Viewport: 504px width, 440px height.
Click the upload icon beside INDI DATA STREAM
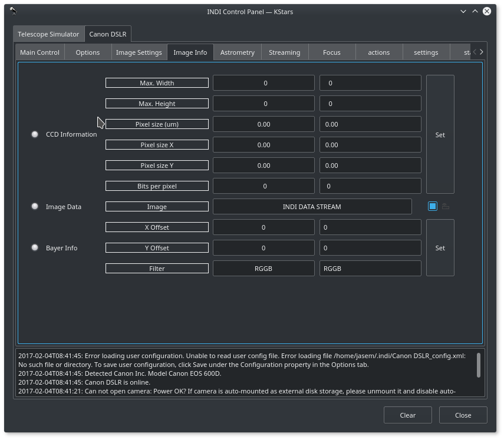[x=446, y=207]
